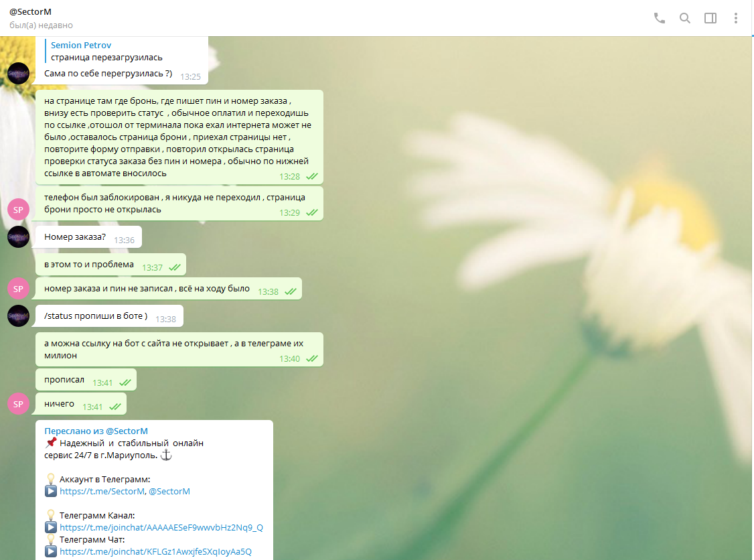Screen dimensions: 754x560
Task: Click the 13:28 timestamp of long message
Action: pyautogui.click(x=289, y=177)
